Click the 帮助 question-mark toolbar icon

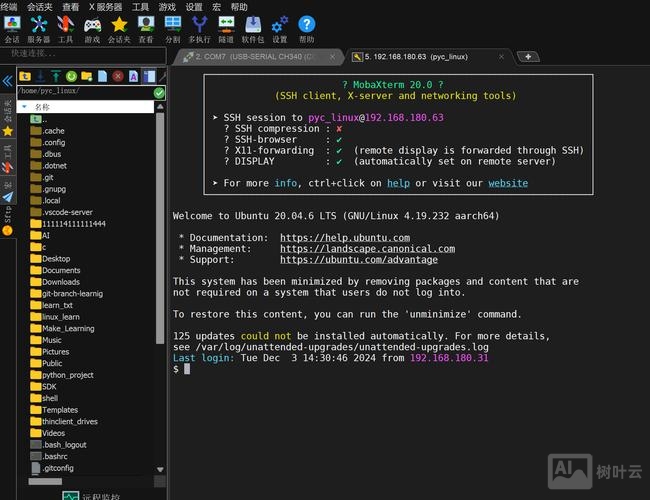[x=307, y=29]
